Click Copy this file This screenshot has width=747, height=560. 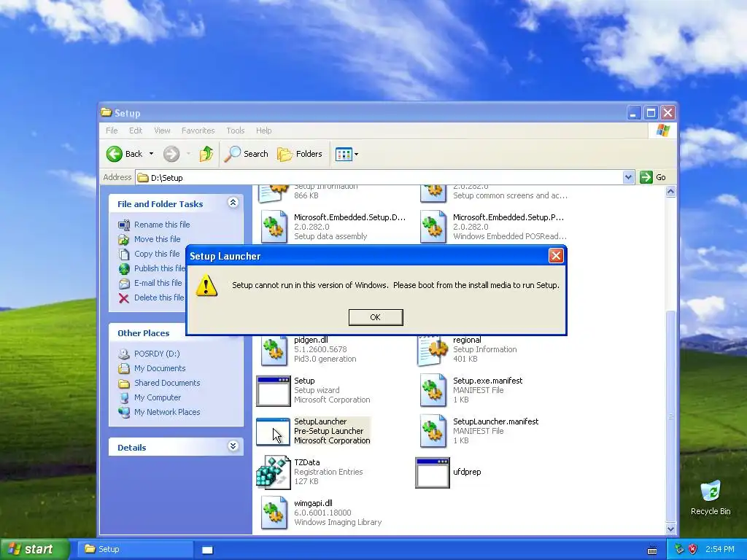click(x=157, y=254)
